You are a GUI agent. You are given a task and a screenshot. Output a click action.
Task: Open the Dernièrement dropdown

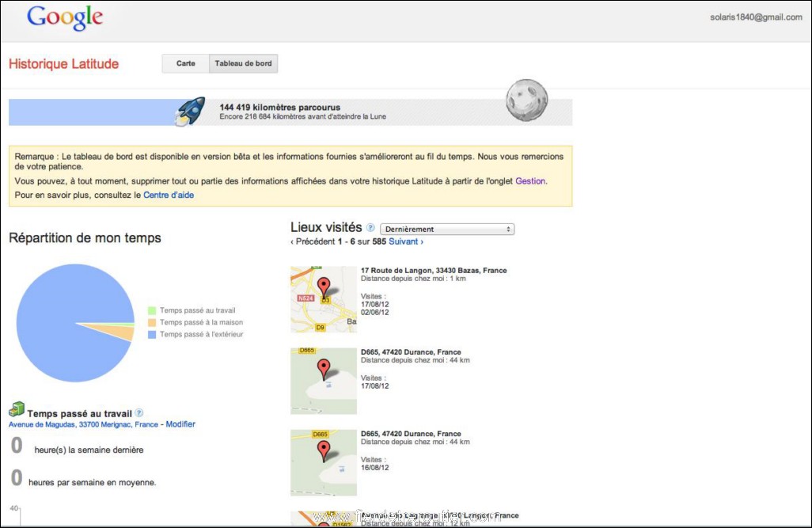point(447,229)
